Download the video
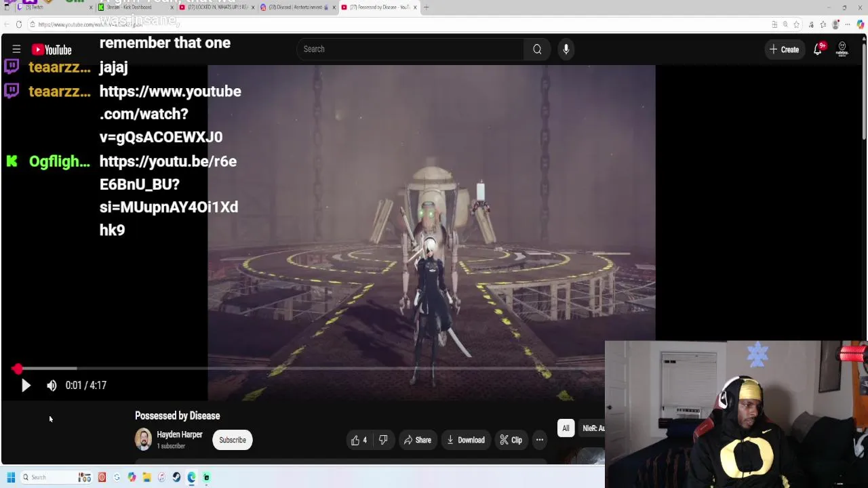Screen dimensions: 868x488 click(x=465, y=440)
